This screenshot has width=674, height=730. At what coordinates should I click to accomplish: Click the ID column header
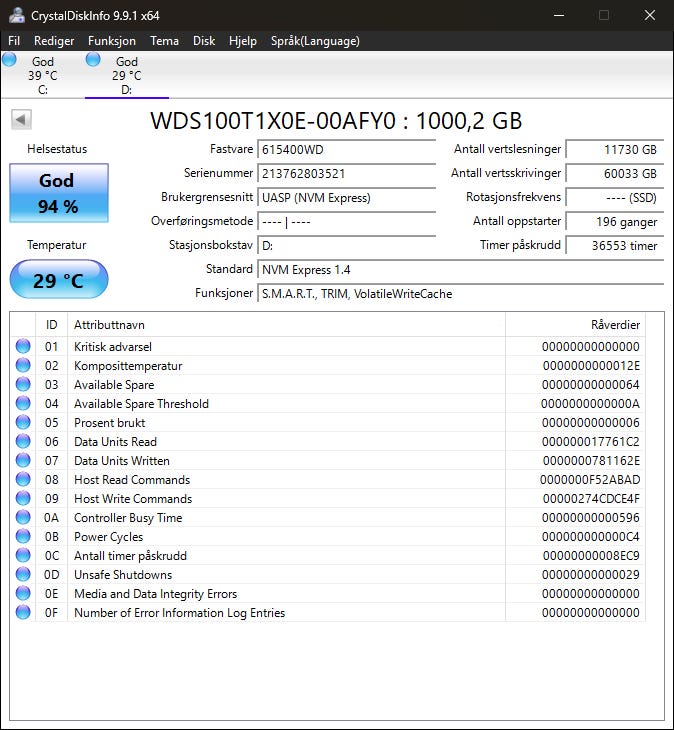(x=51, y=324)
